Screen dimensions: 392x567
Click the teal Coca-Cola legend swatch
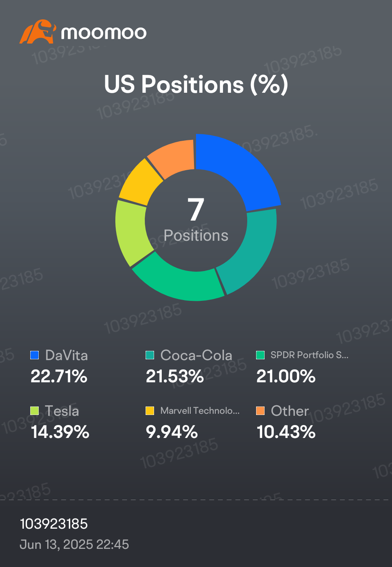coord(150,355)
